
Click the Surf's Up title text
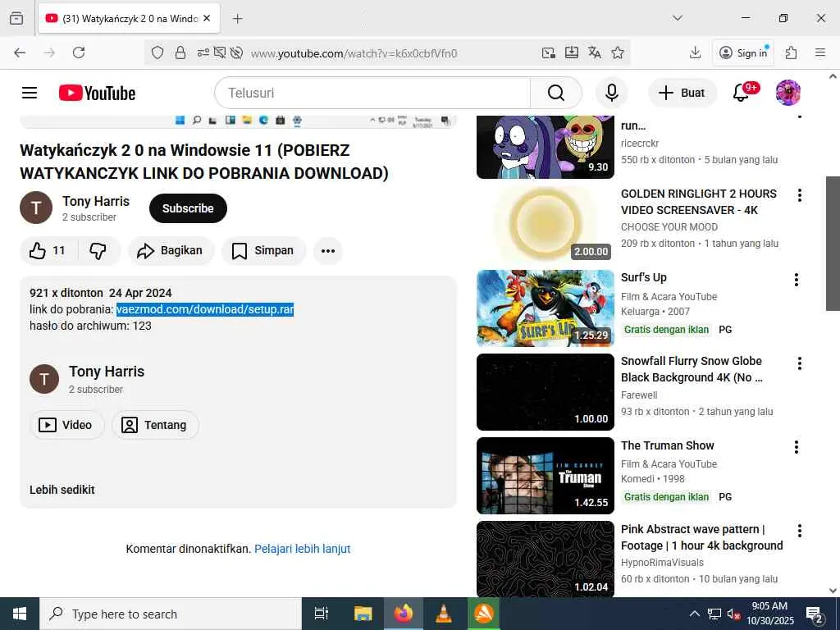(x=643, y=277)
